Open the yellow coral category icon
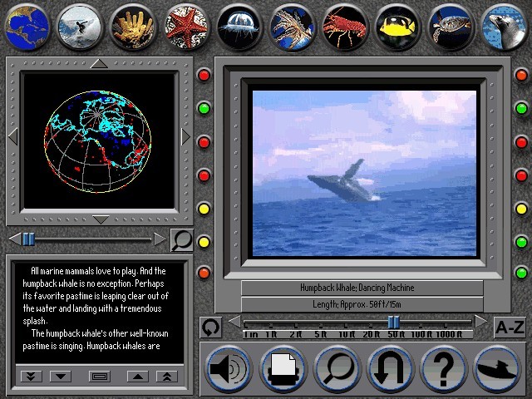Image resolution: width=532 pixels, height=399 pixels. 133,27
